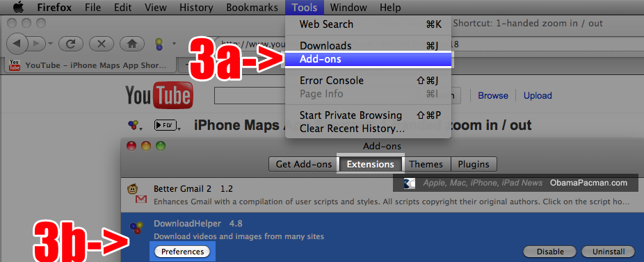Select the Better Gmail 2 extension row
The height and width of the screenshot is (262, 644).
point(382,195)
